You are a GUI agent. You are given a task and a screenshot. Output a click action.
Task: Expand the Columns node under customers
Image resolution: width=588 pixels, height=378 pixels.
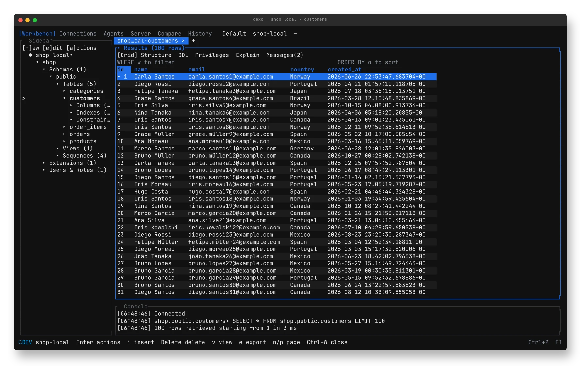click(x=71, y=105)
